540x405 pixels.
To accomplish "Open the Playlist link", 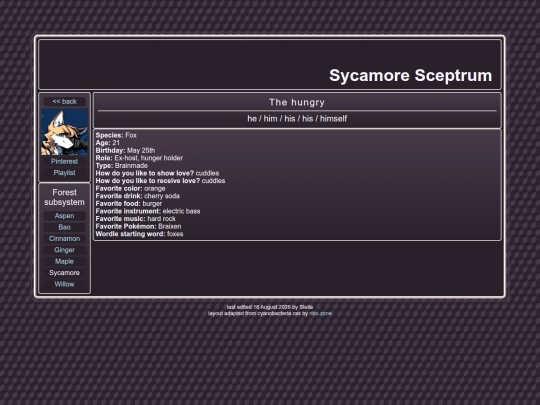I will 64,173.
